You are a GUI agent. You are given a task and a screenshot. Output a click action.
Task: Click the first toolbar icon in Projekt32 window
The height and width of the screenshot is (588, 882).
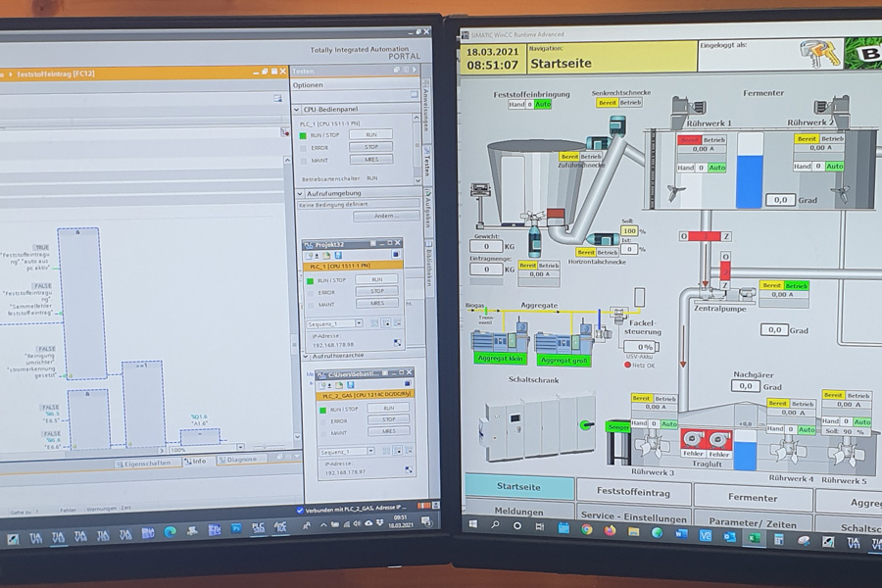coord(309,256)
